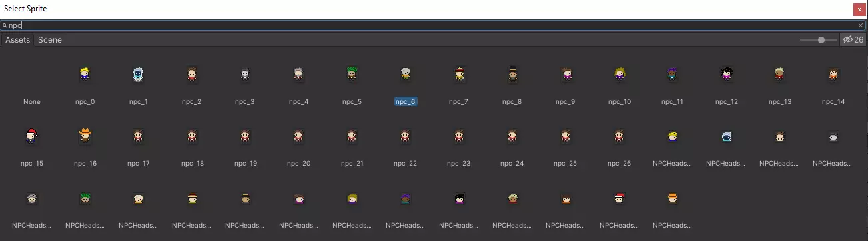Image resolution: width=868 pixels, height=241 pixels.
Task: Select the npc_23 sprite
Action: (458, 136)
